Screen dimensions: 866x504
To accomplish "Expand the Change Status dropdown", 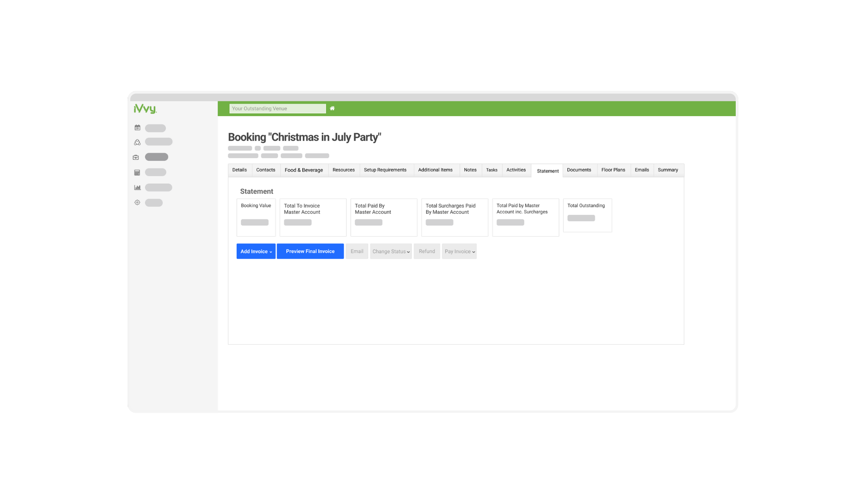I will click(390, 251).
